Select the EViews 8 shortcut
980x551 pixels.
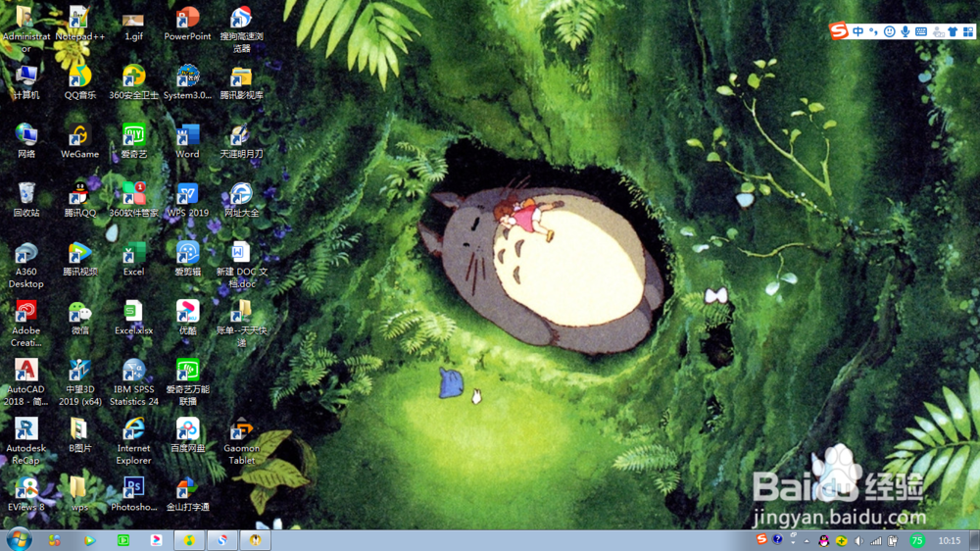[26, 494]
